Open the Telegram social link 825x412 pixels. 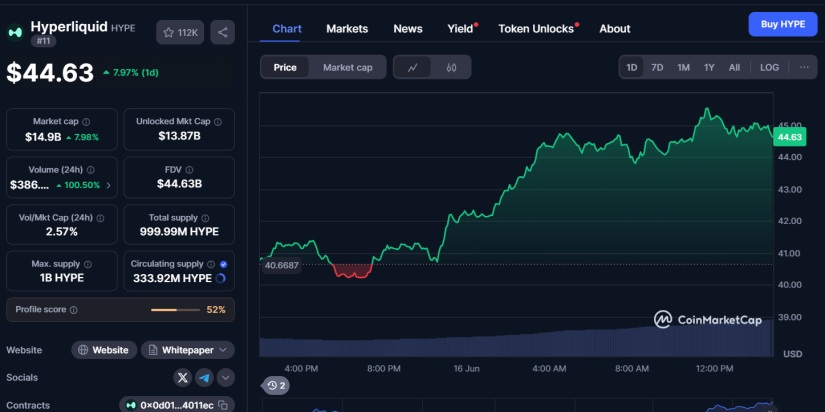[204, 377]
